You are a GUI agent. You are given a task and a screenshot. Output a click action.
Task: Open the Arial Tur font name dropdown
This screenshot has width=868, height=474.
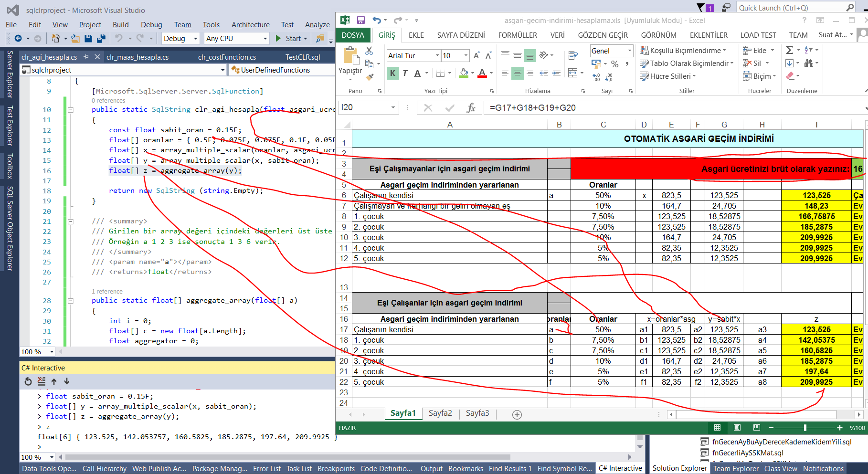[437, 56]
